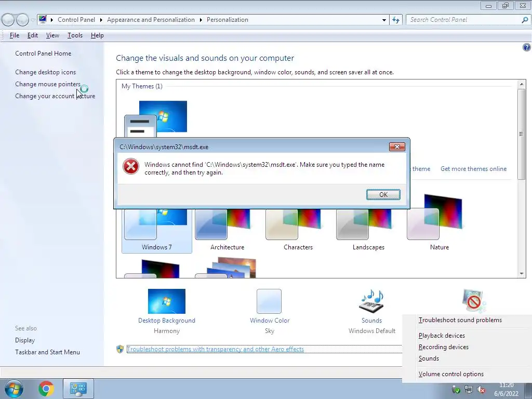Click the Control Panel icon in the address bar
The image size is (532, 399).
click(x=43, y=19)
